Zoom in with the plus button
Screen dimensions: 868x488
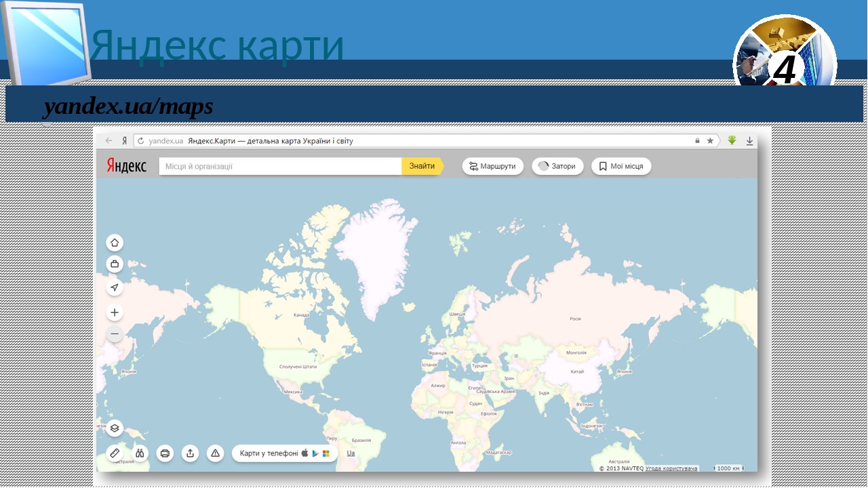pyautogui.click(x=115, y=312)
